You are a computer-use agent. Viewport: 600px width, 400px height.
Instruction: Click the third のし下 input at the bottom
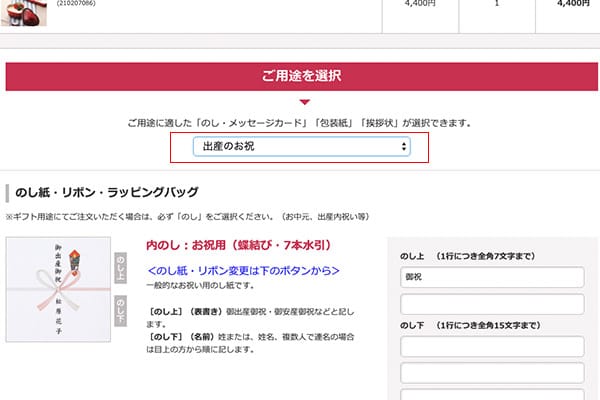click(492, 395)
